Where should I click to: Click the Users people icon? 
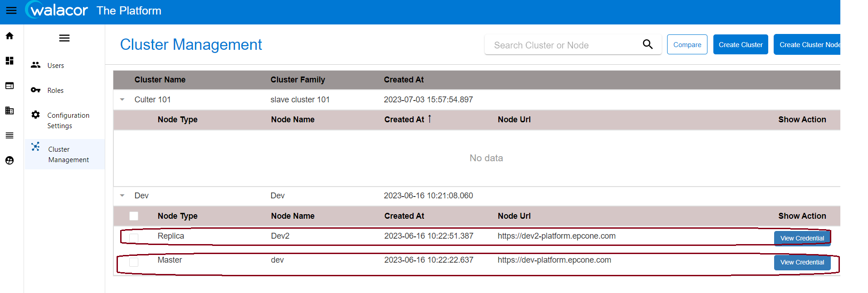tap(36, 65)
